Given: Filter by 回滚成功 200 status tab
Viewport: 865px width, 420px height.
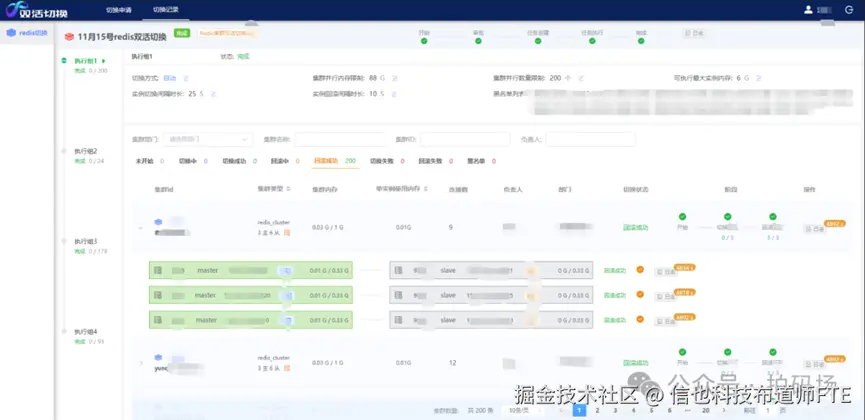Looking at the screenshot, I should click(x=335, y=161).
